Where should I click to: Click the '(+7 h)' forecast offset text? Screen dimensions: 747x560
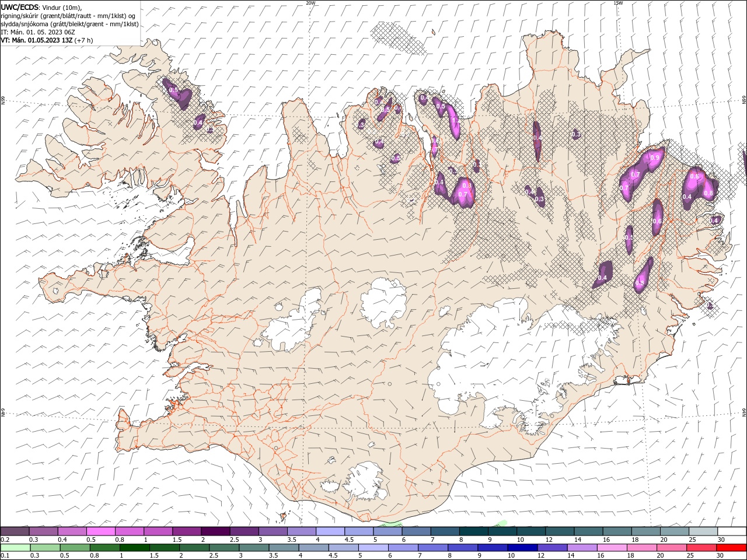click(x=84, y=40)
